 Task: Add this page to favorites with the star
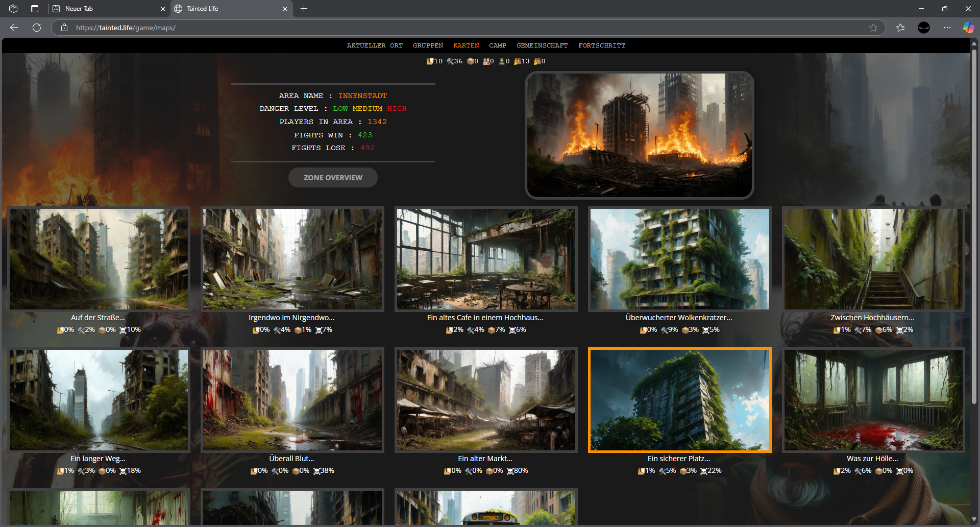coord(873,28)
